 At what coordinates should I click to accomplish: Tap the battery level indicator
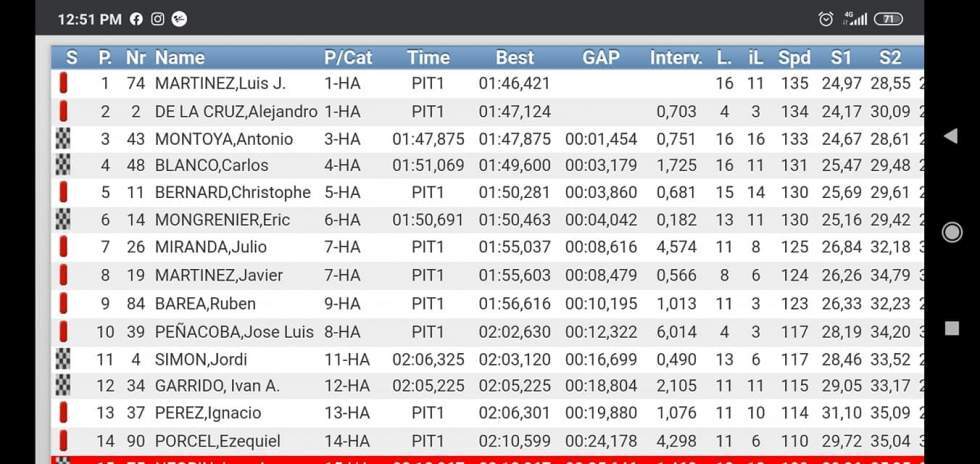point(888,19)
